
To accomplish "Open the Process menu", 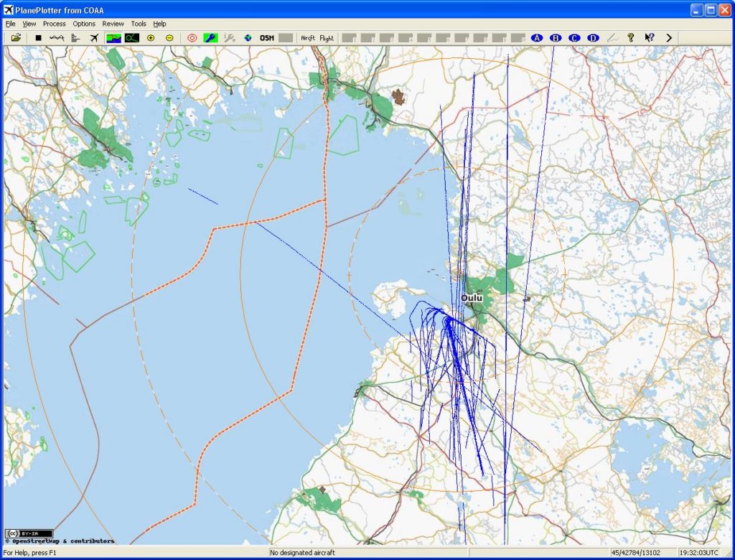I will (x=54, y=24).
